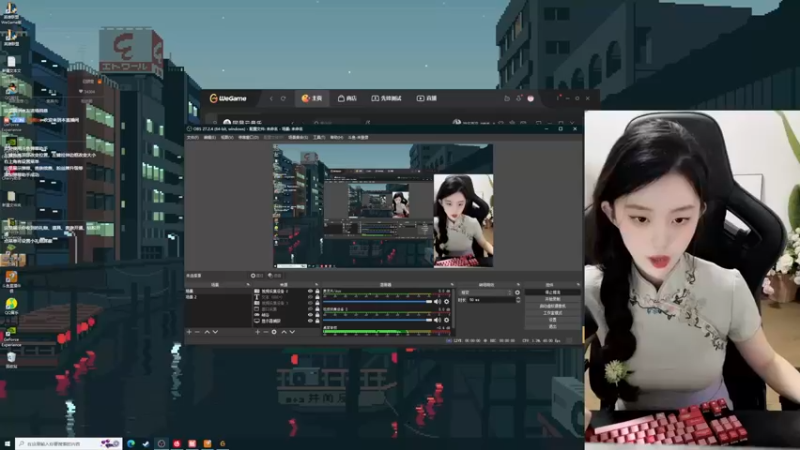
Task: Move scene down in Scenes panel
Action: (x=215, y=332)
